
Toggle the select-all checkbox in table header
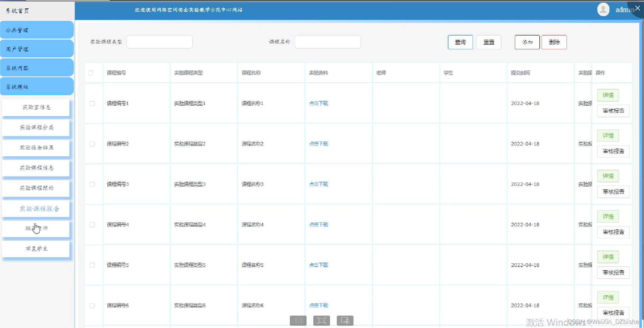(x=91, y=73)
